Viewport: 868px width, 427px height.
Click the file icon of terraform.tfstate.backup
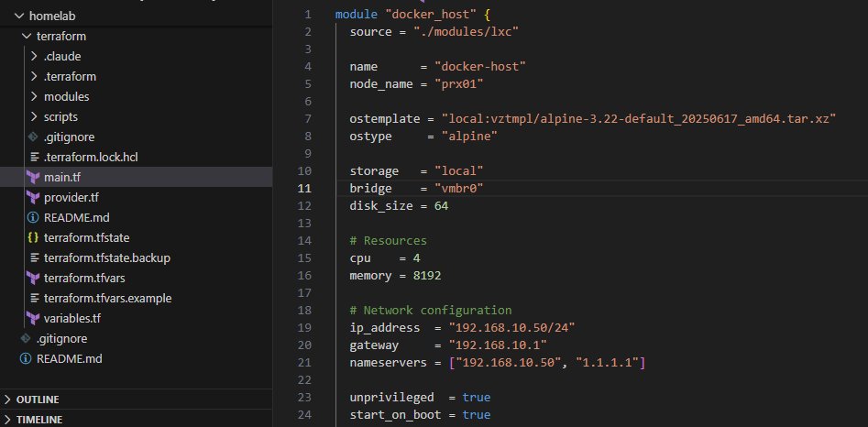click(x=34, y=257)
